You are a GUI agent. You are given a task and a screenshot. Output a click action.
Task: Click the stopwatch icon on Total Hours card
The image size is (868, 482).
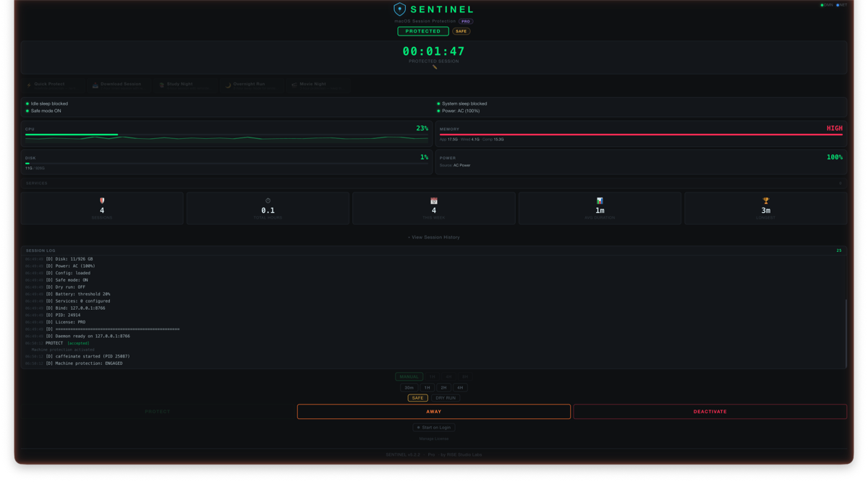(268, 200)
